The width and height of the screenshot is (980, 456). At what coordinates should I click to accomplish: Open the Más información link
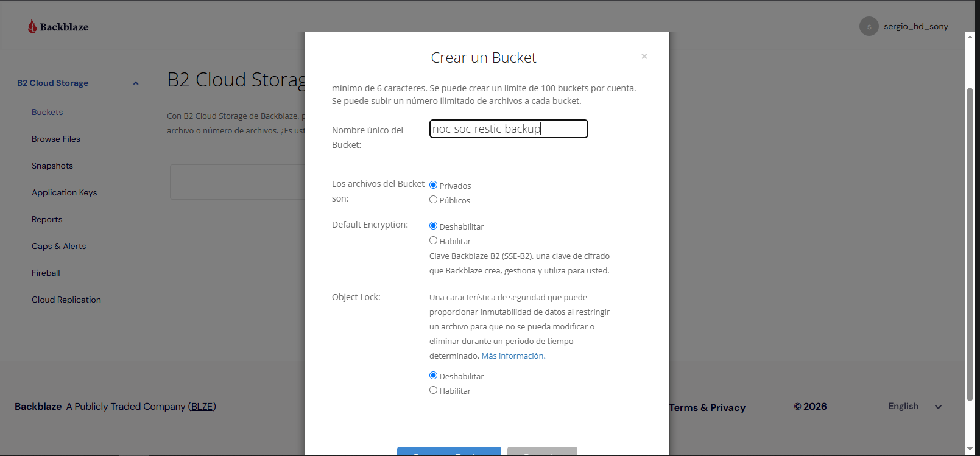click(512, 356)
